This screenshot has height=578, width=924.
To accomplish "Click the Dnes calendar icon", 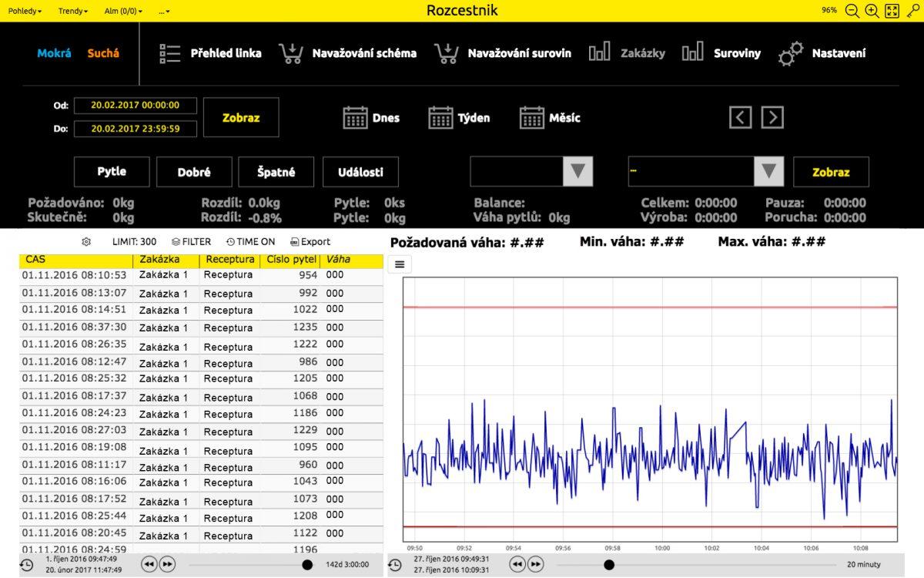I will click(x=355, y=118).
